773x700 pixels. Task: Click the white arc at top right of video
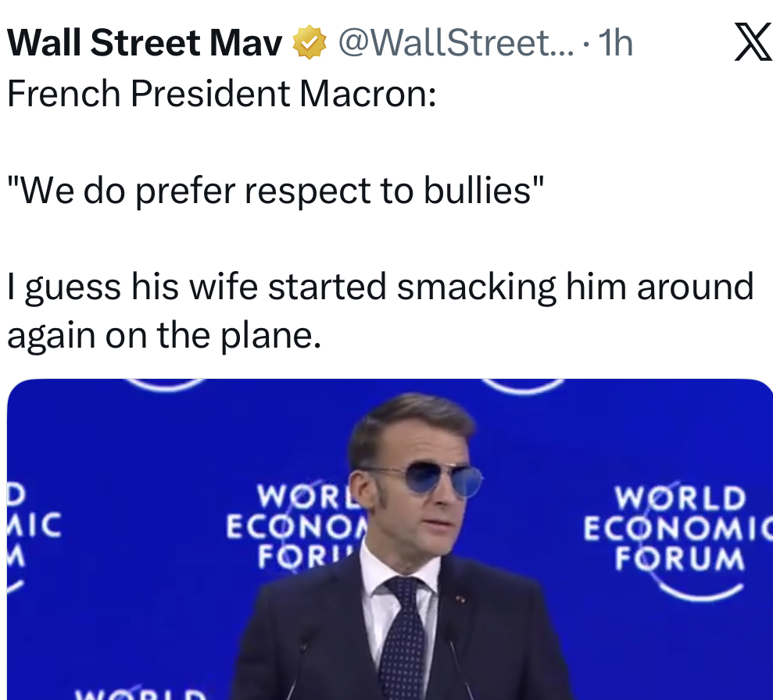tap(524, 386)
